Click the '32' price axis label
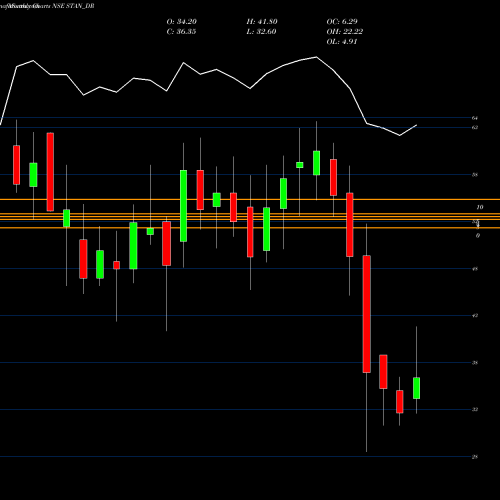 [x=475, y=409]
